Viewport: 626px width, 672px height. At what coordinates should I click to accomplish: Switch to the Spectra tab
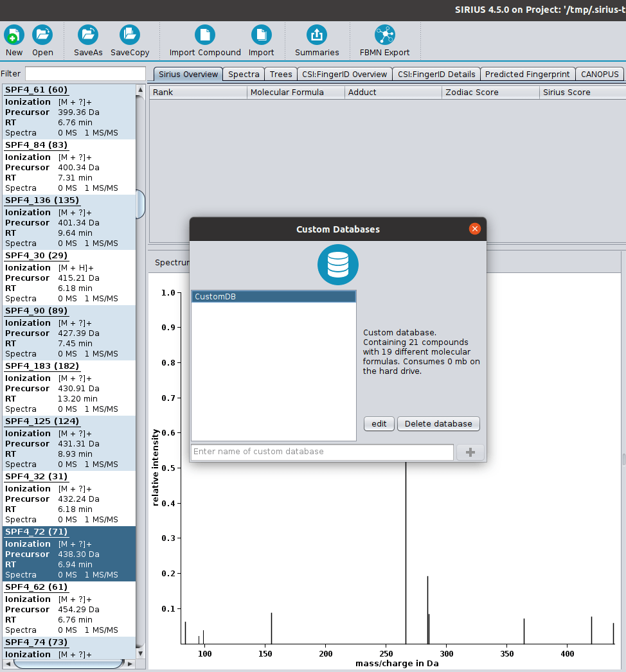tap(244, 74)
